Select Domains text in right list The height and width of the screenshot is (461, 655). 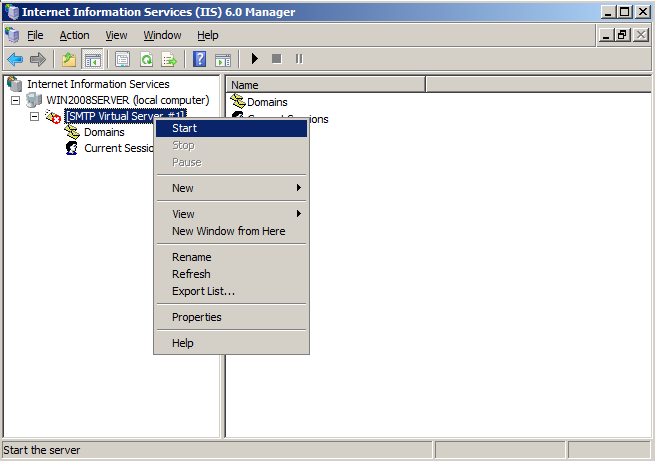pos(267,102)
